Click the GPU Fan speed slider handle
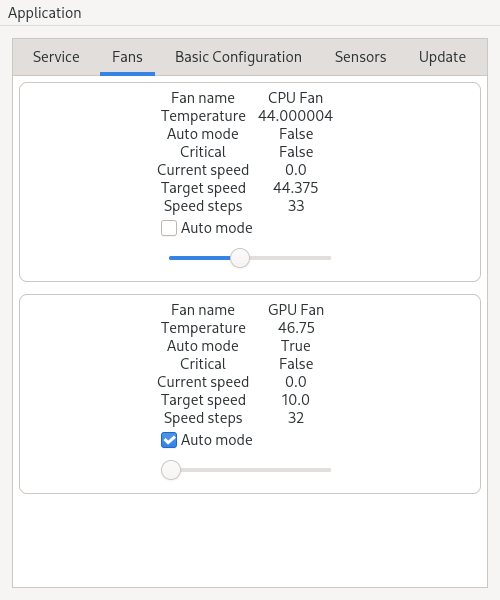The height and width of the screenshot is (600, 500). tap(171, 470)
